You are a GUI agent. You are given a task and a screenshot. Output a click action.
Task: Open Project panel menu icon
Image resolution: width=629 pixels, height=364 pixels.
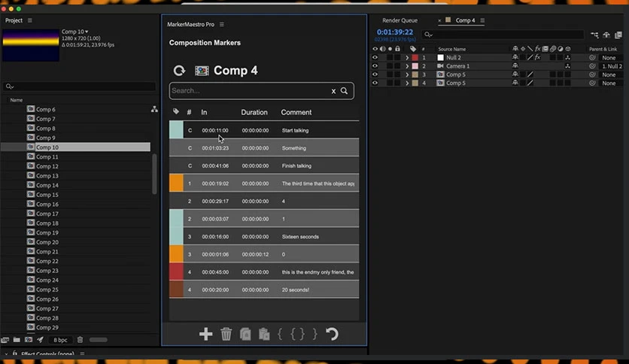29,20
